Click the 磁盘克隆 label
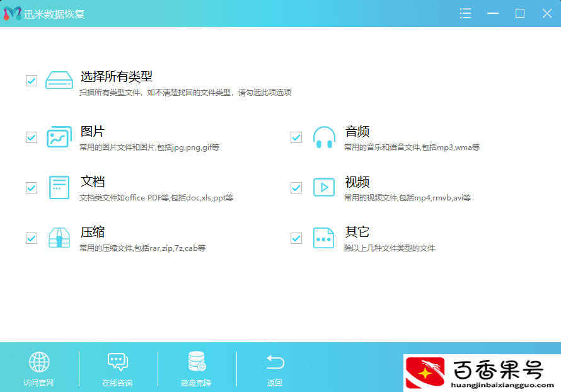Image resolution: width=561 pixels, height=392 pixels. pyautogui.click(x=196, y=383)
